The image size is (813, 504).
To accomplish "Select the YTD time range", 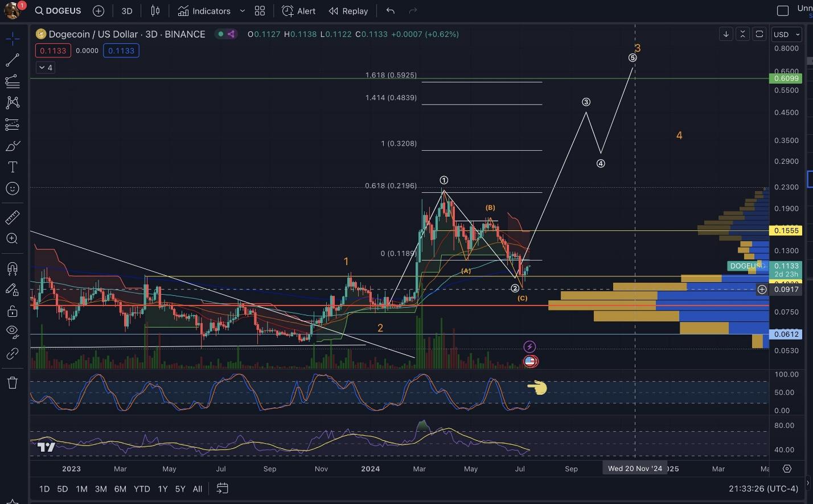I will click(142, 489).
